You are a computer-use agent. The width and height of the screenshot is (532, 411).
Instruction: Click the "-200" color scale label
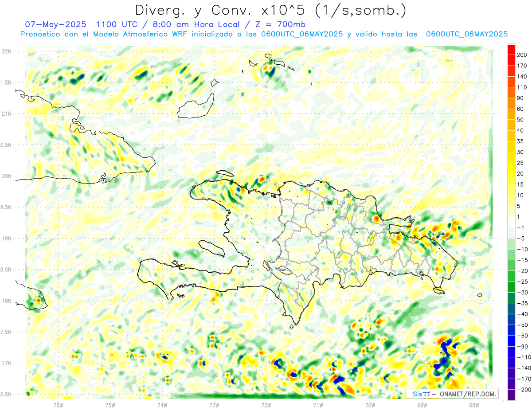[x=524, y=390]
